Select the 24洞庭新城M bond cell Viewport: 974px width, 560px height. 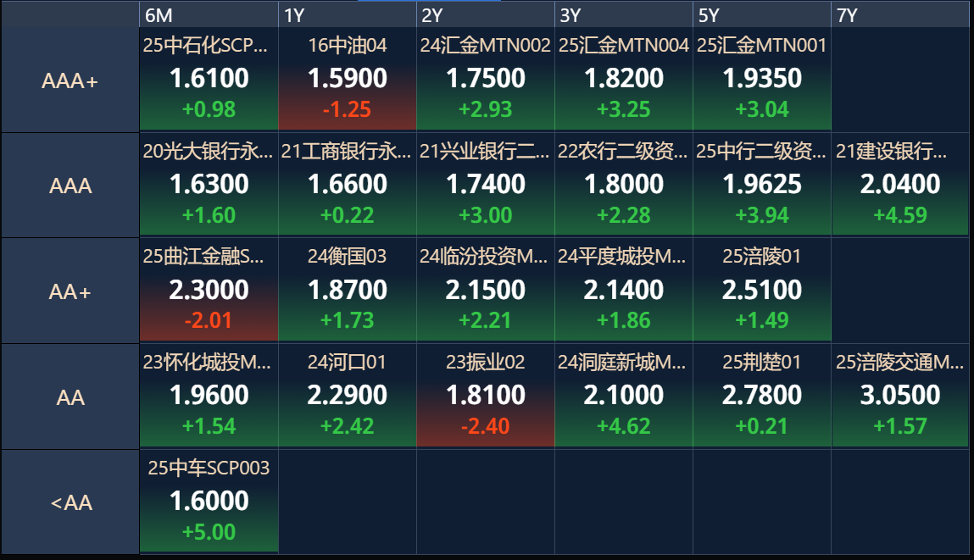click(624, 396)
